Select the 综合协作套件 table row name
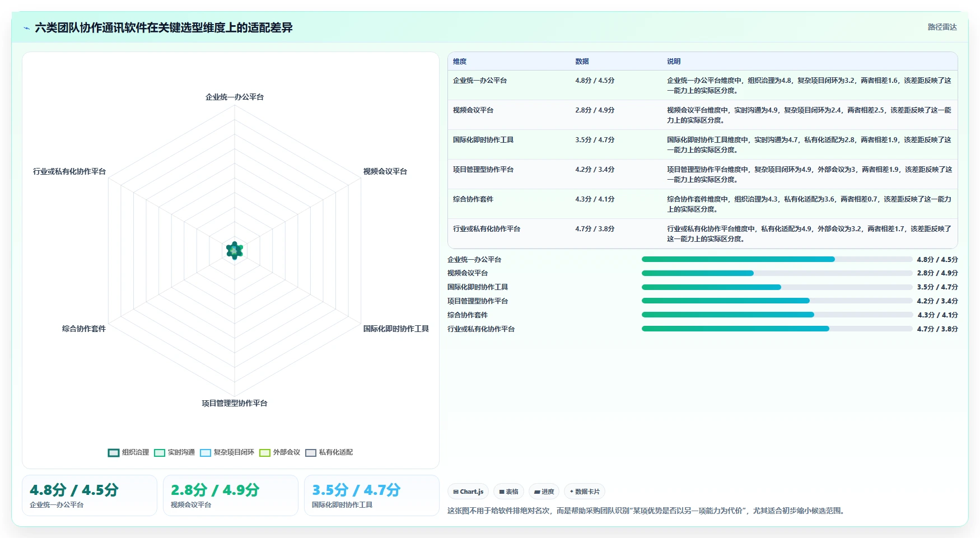Viewport: 980px width, 538px height. (473, 199)
